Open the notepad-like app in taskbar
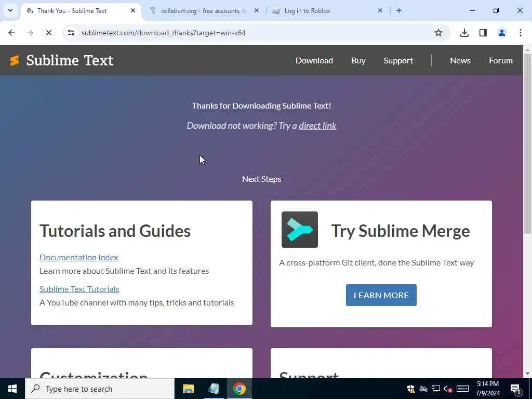 (x=214, y=389)
